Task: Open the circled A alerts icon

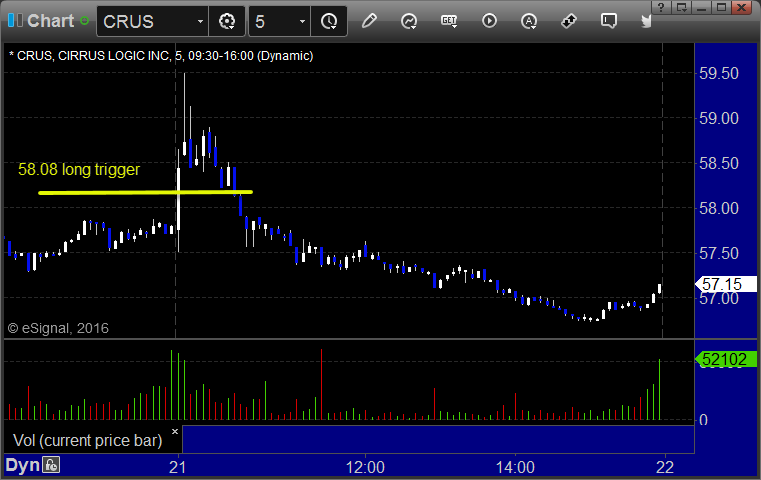Action: pyautogui.click(x=529, y=21)
